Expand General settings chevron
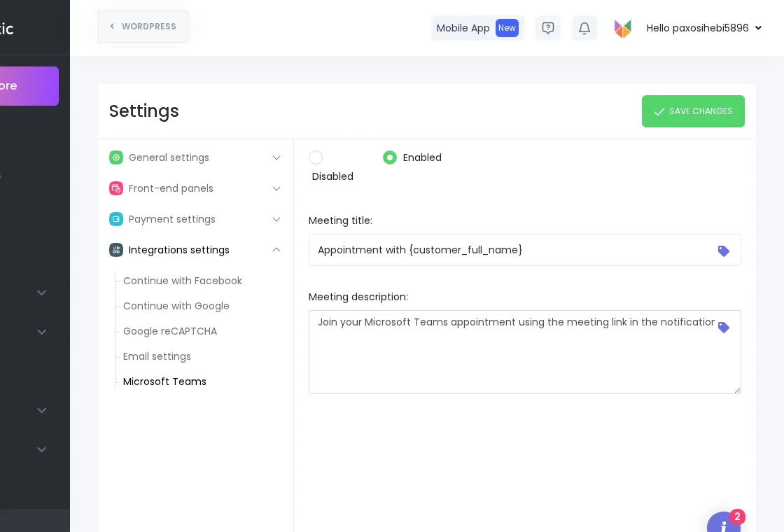This screenshot has height=532, width=784. [x=276, y=157]
